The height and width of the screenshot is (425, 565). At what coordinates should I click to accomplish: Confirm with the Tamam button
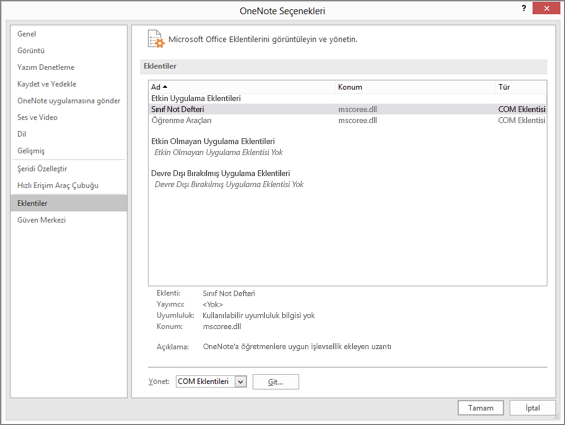pyautogui.click(x=481, y=408)
